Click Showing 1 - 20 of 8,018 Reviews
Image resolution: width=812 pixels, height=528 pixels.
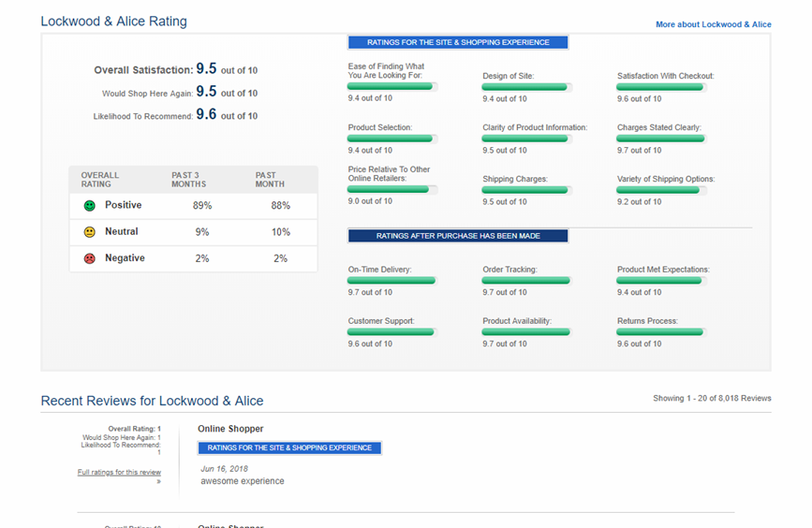tap(712, 398)
